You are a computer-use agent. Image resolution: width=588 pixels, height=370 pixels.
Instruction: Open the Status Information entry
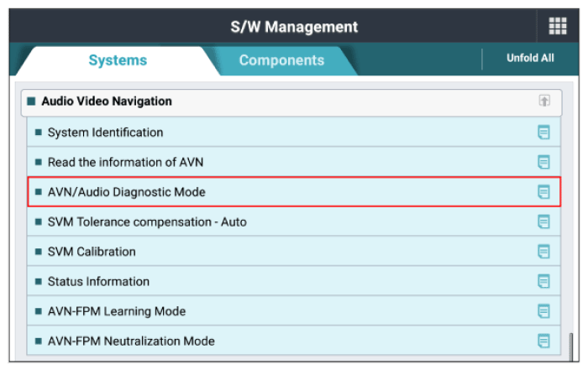pos(294,281)
